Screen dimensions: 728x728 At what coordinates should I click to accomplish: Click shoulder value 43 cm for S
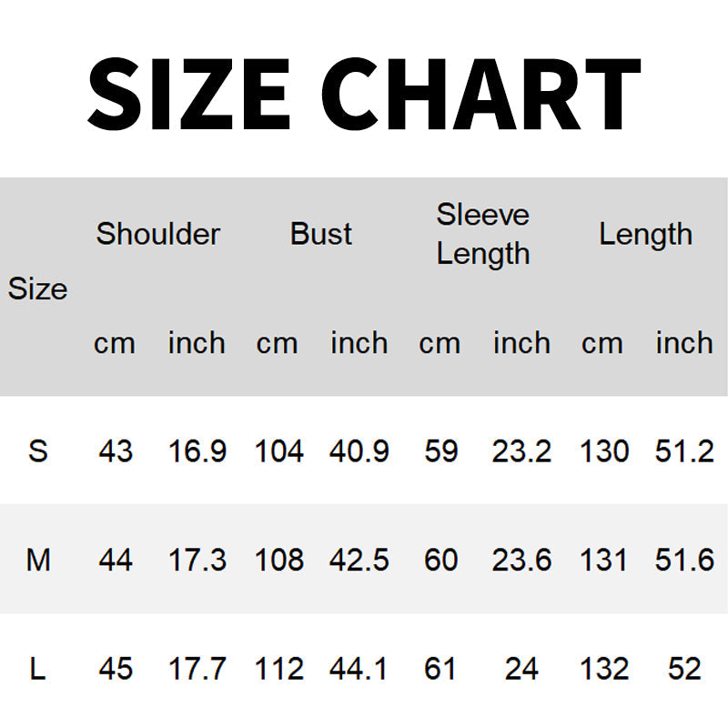click(x=115, y=450)
